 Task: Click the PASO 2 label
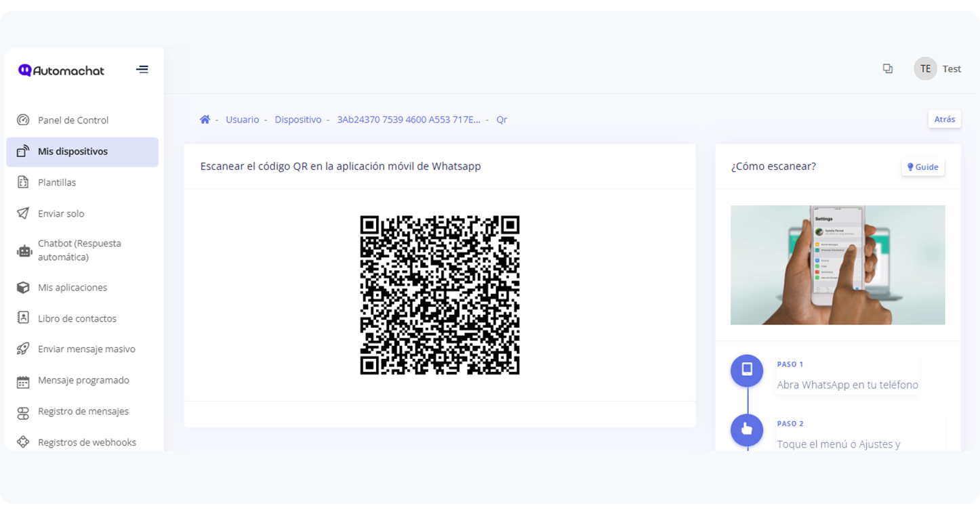pyautogui.click(x=790, y=424)
